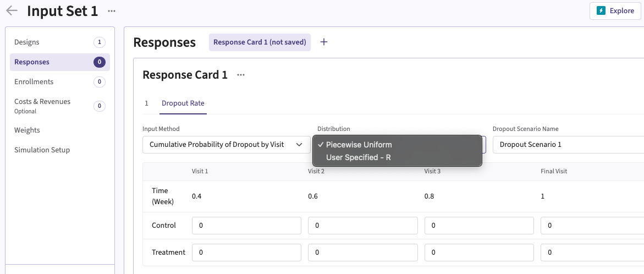This screenshot has height=274, width=644.
Task: Open Costs & Revenues section
Action: tap(42, 102)
